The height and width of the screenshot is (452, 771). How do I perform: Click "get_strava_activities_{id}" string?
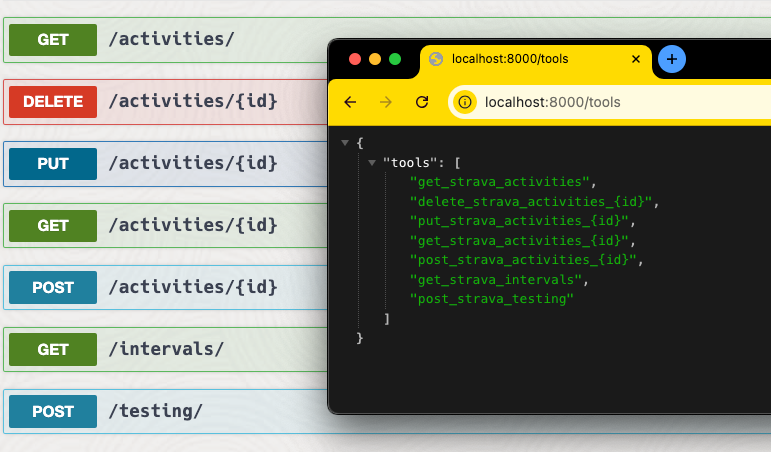point(519,241)
